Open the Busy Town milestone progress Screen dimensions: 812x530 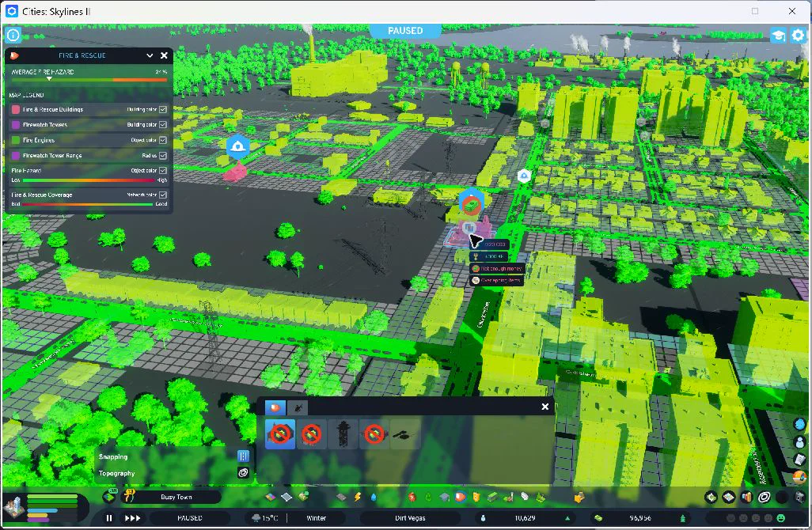click(x=176, y=497)
